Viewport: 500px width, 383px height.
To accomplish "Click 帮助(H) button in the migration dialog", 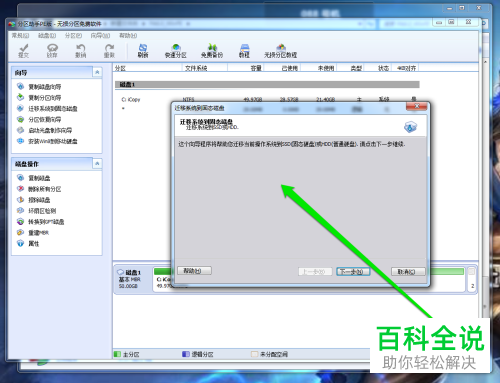I will [x=194, y=271].
